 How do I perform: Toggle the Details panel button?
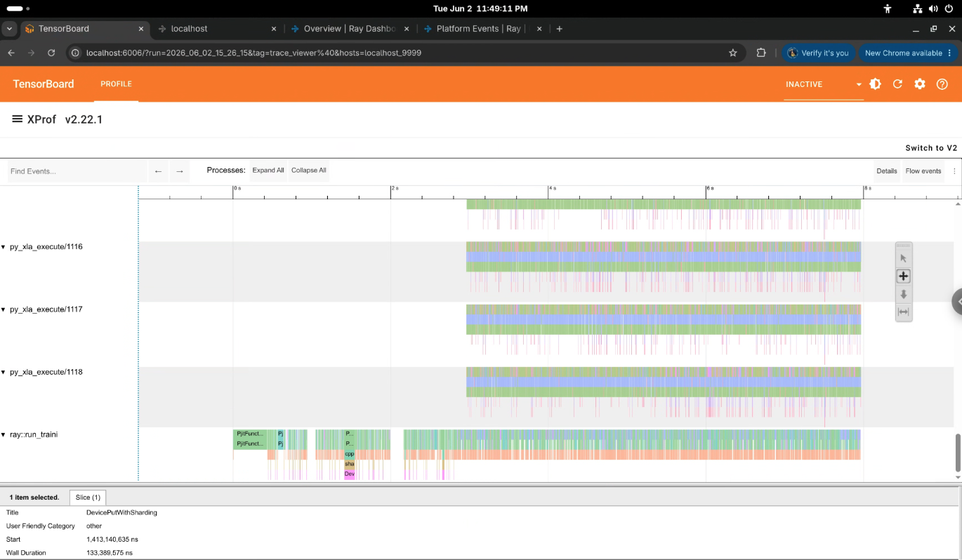[887, 171]
